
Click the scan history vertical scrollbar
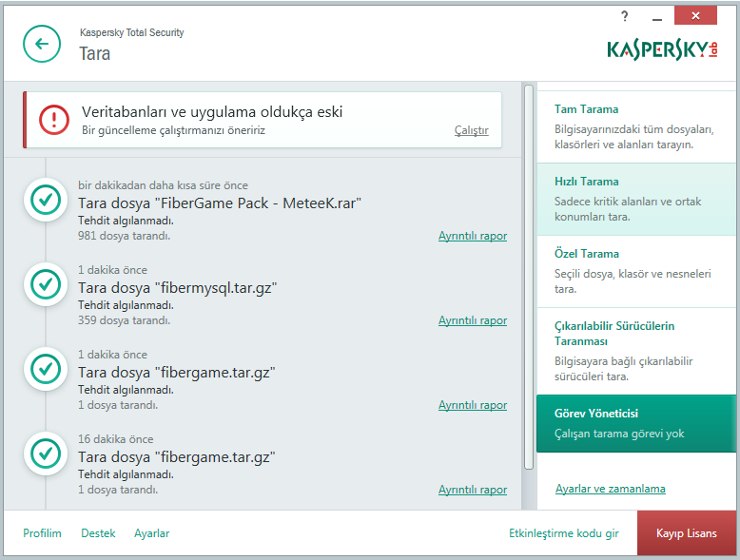(x=529, y=277)
